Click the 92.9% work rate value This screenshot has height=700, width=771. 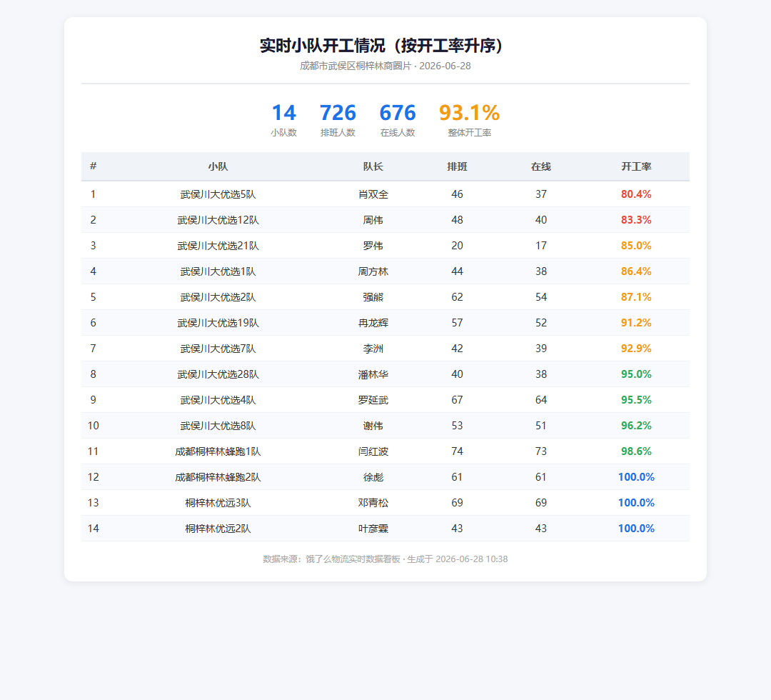pyautogui.click(x=636, y=349)
